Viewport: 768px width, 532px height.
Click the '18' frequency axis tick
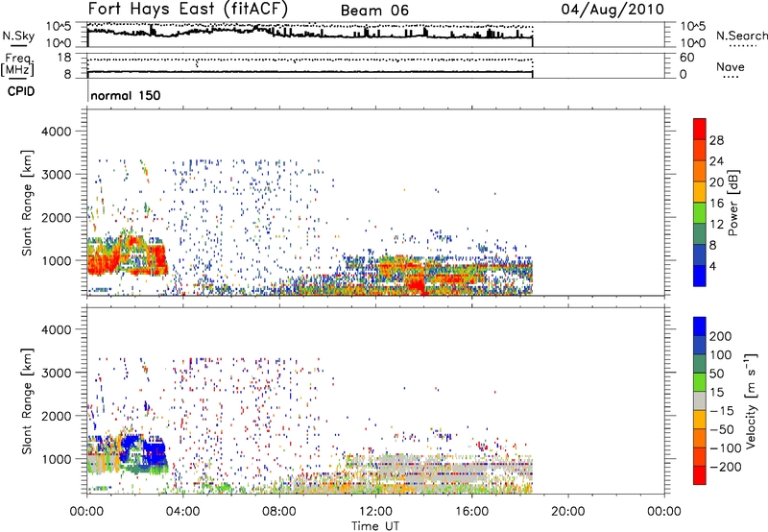point(64,58)
